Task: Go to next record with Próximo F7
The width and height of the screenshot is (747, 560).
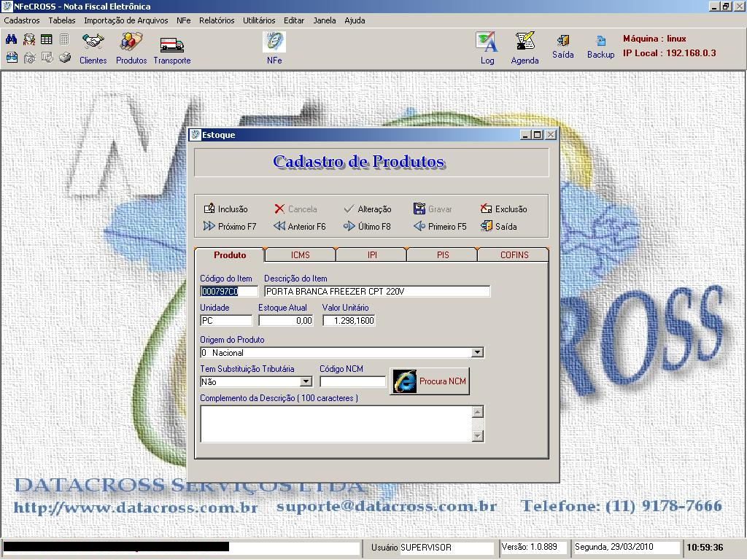Action: (x=230, y=226)
